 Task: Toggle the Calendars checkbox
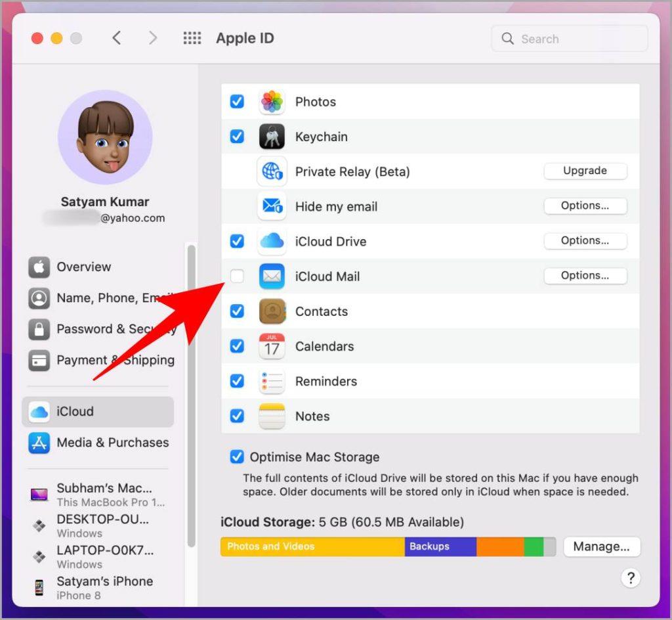coord(237,346)
